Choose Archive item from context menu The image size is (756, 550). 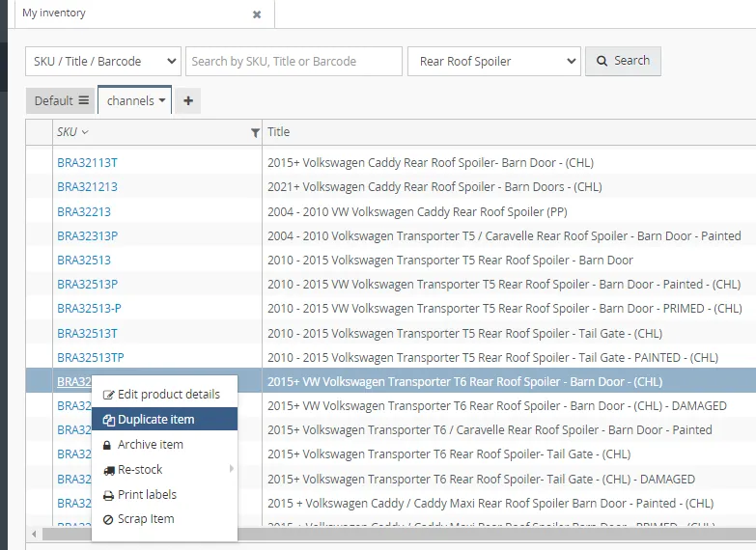164,445
